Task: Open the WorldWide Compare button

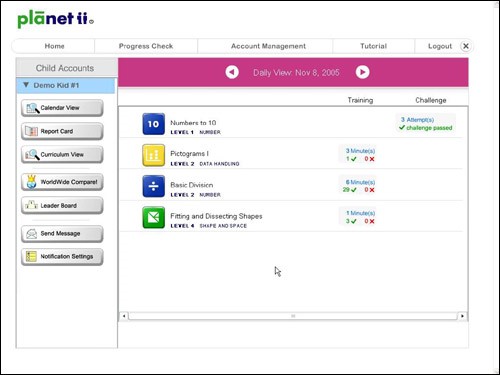Action: (62, 182)
